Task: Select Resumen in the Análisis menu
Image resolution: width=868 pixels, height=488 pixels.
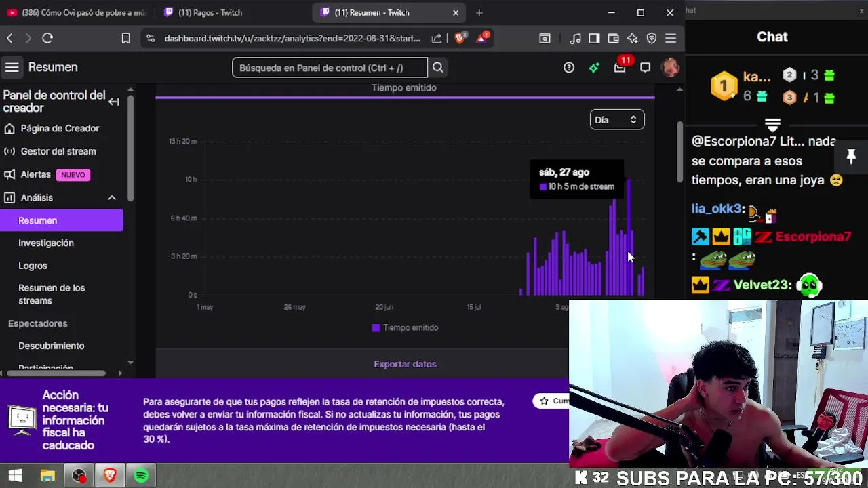Action: (62, 220)
